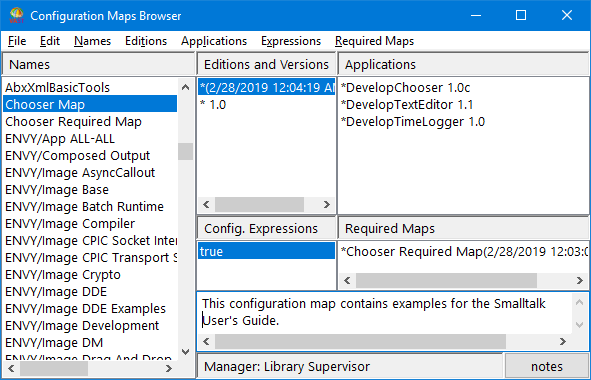591x380 pixels.
Task: Click Required Maps scroll right arrow
Action: click(x=580, y=280)
